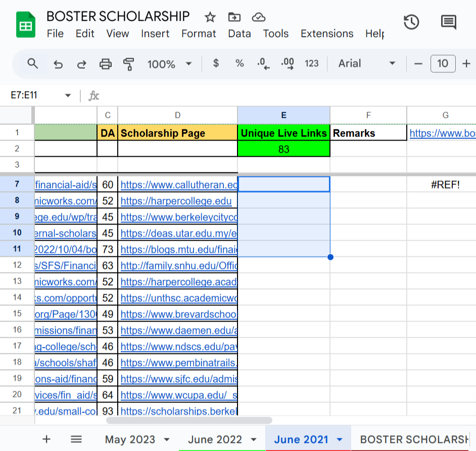Expand the 100% zoom dropdown
Viewport: 476px width, 451px height.
coord(169,64)
